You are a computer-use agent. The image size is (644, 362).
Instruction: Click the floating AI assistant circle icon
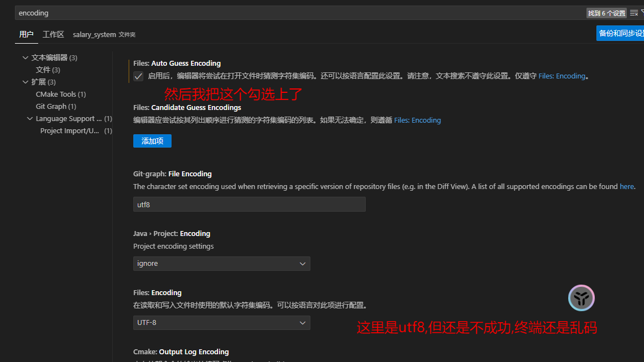point(581,297)
